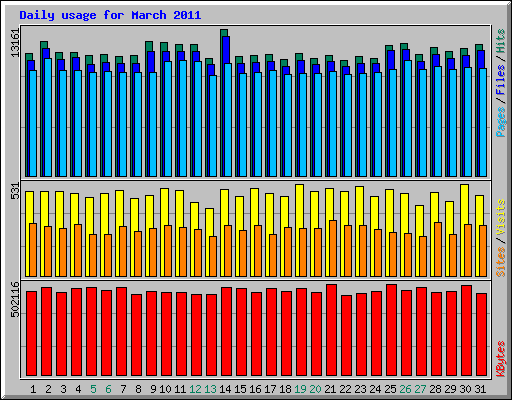Click day label 4 on the x-axis

click(78, 389)
